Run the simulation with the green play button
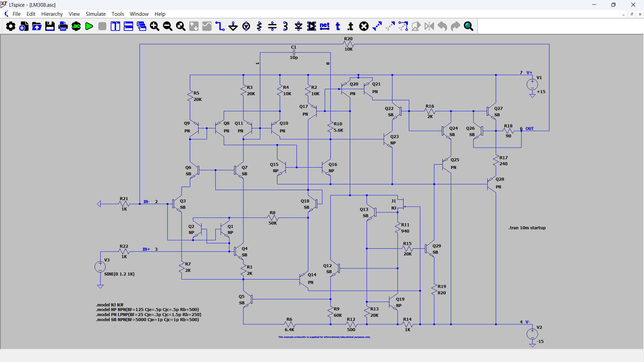This screenshot has width=644, height=362. point(89,26)
